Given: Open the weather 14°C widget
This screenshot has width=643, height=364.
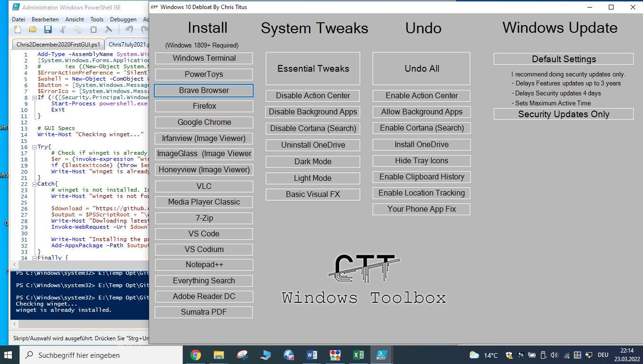Looking at the screenshot, I should click(483, 355).
